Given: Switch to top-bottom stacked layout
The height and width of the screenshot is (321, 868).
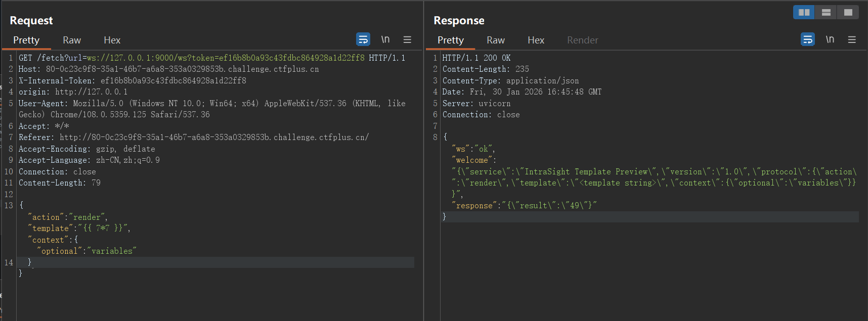Looking at the screenshot, I should 826,12.
